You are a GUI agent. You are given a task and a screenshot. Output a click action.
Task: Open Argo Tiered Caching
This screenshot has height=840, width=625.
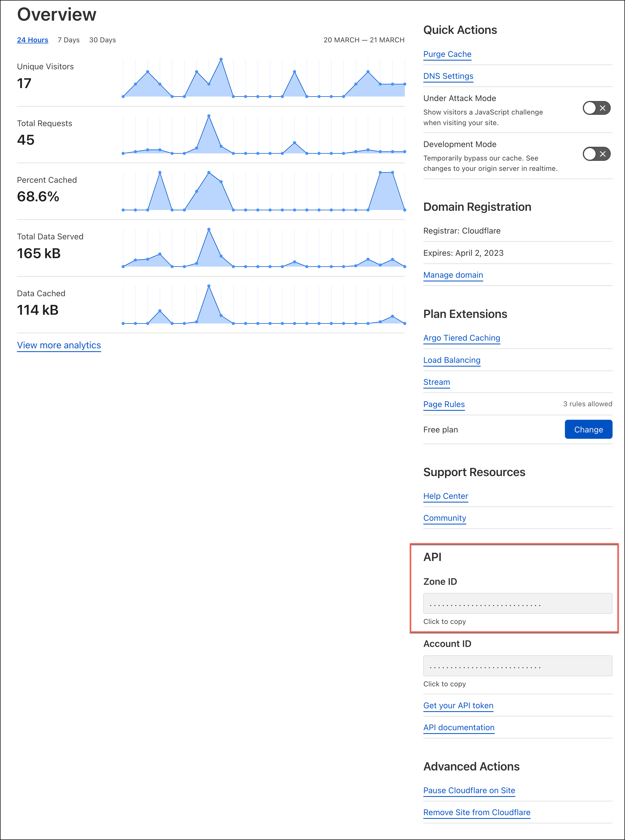(x=462, y=337)
